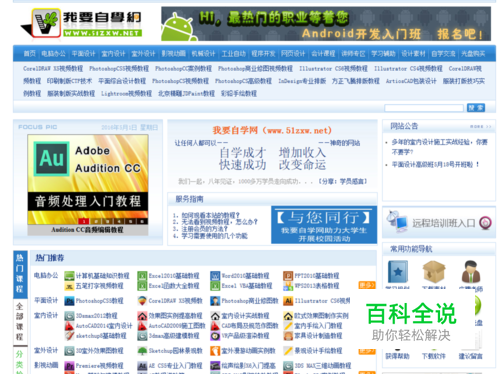
Task: Click the AutoCAD2014室内设计 icon
Action: (x=69, y=326)
